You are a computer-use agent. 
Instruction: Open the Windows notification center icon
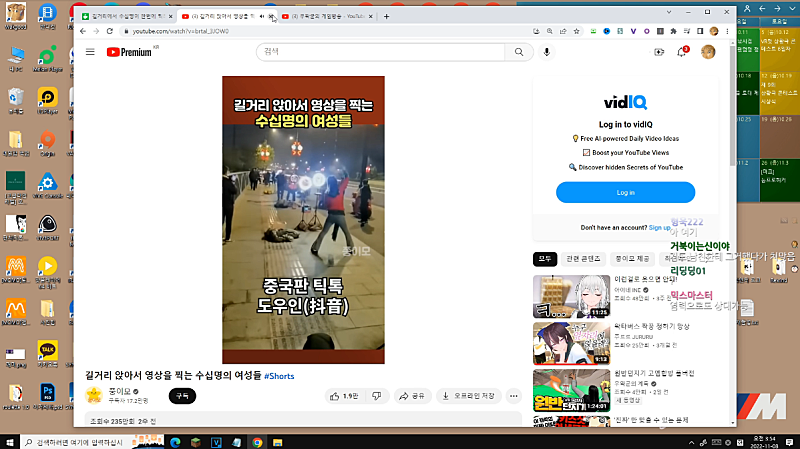(x=789, y=442)
